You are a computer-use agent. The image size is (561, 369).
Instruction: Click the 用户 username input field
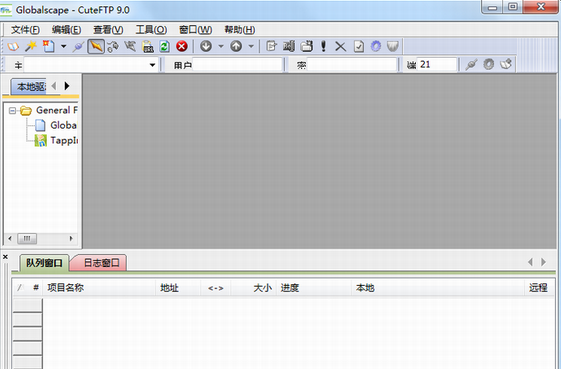pyautogui.click(x=238, y=65)
